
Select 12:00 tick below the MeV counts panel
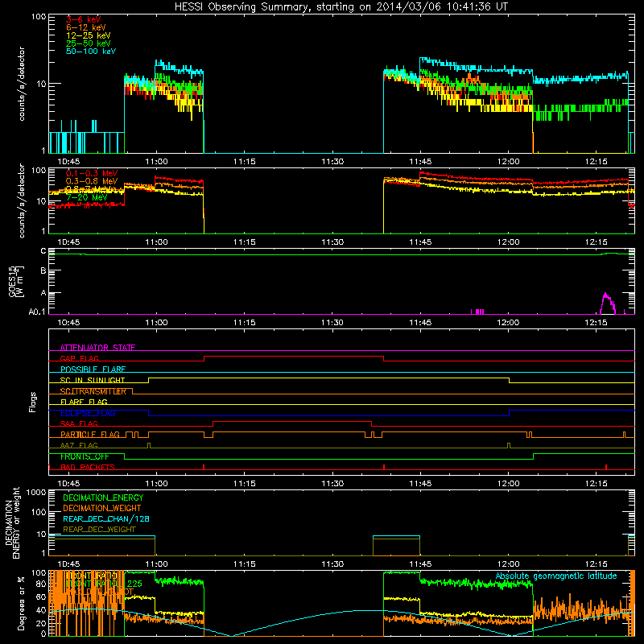pos(508,242)
